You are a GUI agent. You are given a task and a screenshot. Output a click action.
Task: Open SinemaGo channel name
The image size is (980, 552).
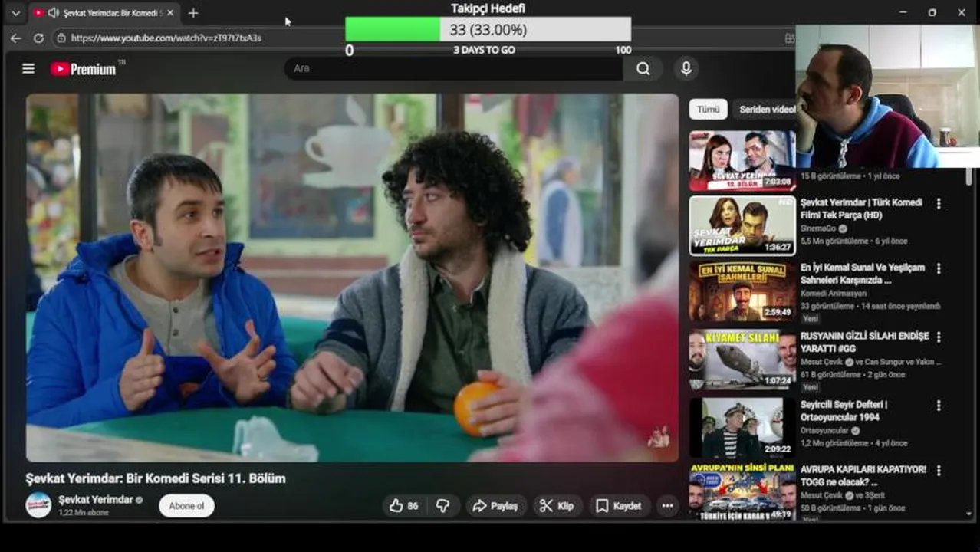(x=818, y=228)
